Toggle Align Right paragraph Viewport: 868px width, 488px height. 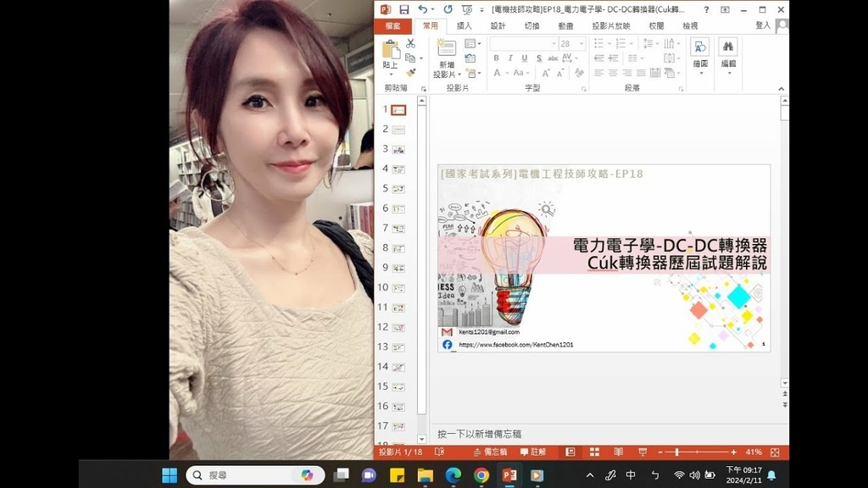point(627,73)
